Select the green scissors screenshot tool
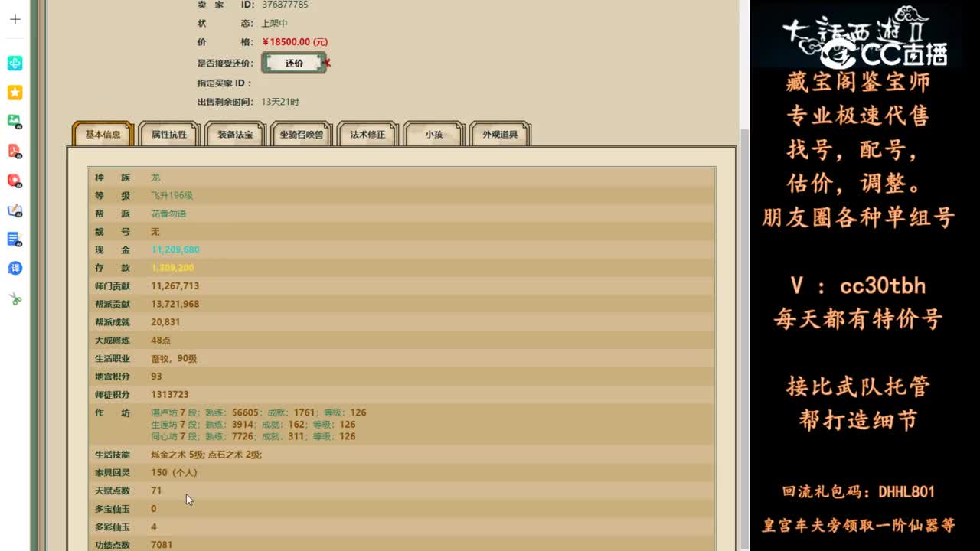The width and height of the screenshot is (980, 551). click(15, 298)
